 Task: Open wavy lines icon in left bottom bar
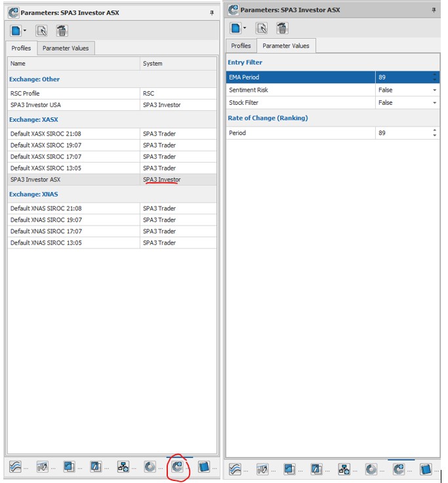(x=15, y=467)
